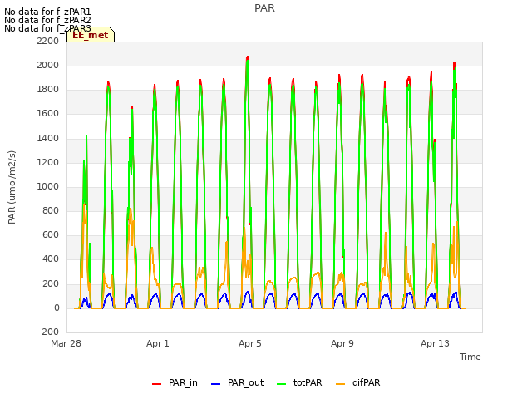Screen dimensions: 532x399
Task: Click the PAR (umol/m2/s) y-axis label
Action: [12, 187]
